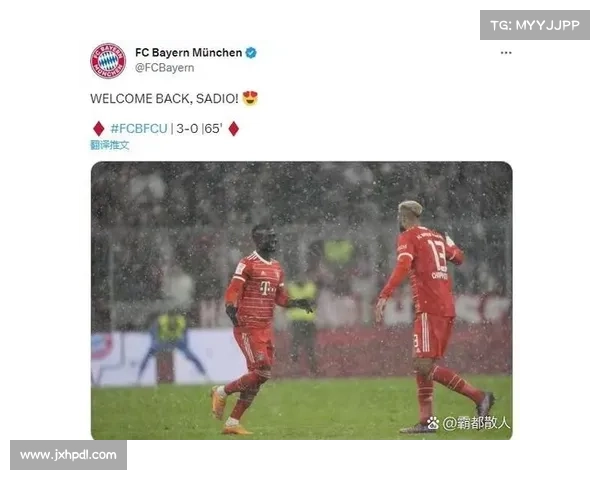Click the 3-0 score text
This screenshot has height=480, width=600.
pyautogui.click(x=187, y=129)
